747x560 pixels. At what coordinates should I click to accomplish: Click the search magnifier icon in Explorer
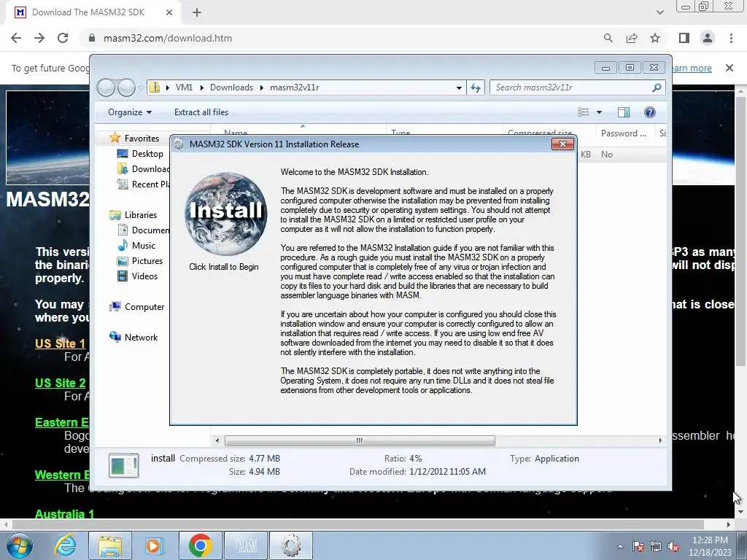click(657, 87)
